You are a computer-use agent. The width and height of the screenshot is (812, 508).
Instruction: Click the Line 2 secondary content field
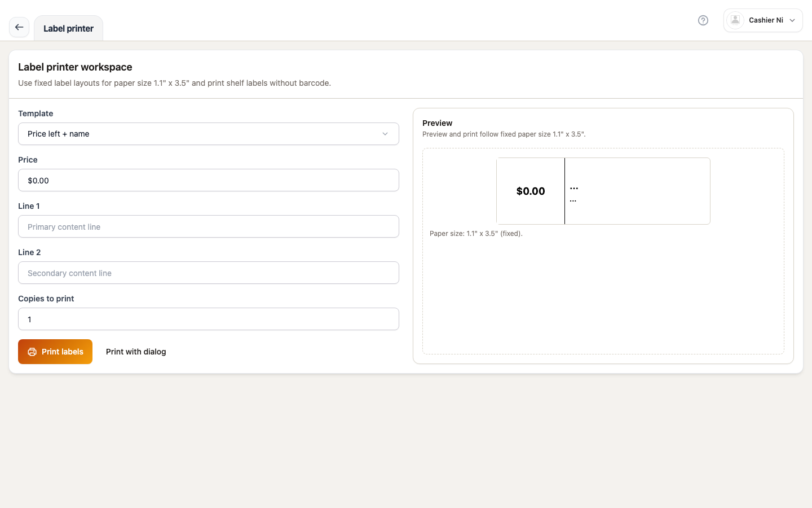[209, 273]
